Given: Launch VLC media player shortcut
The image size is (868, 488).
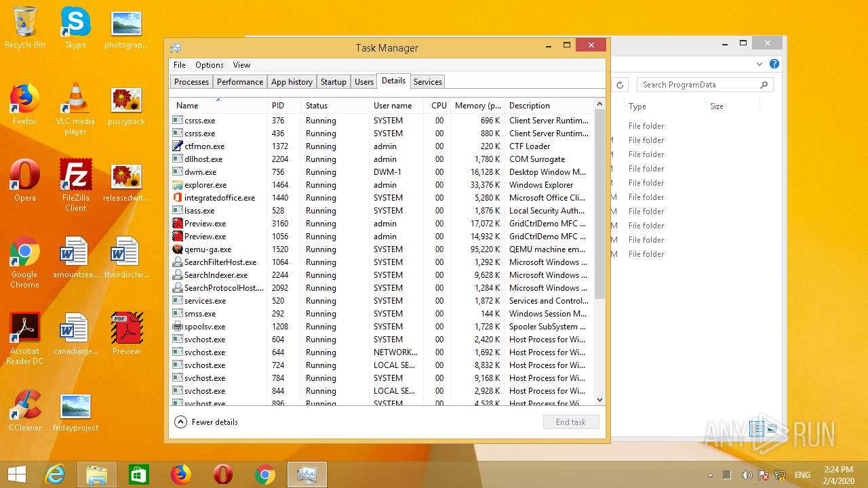Looking at the screenshot, I should [75, 108].
